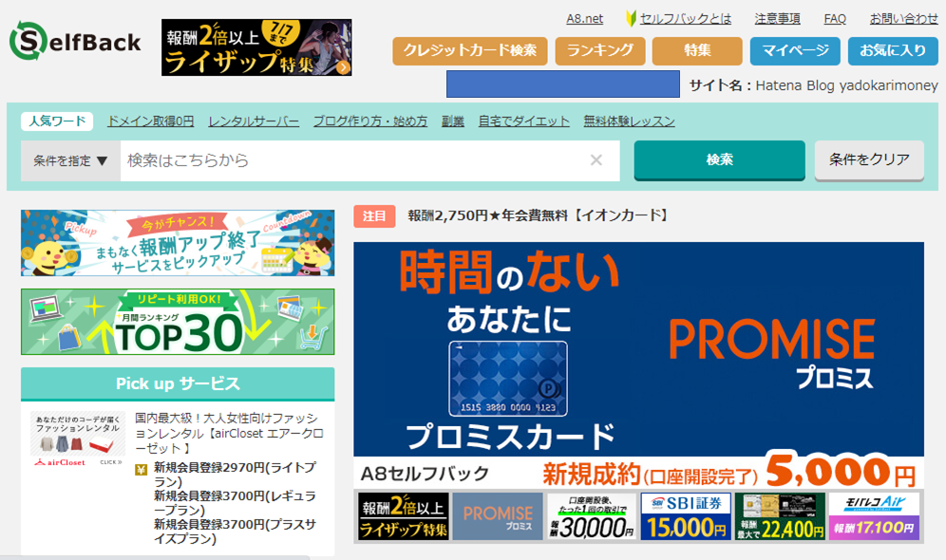Click the 条件をクリア button

869,160
